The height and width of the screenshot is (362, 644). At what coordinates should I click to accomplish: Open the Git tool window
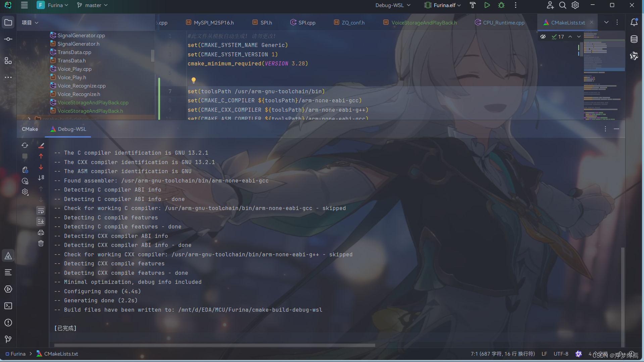[8, 339]
